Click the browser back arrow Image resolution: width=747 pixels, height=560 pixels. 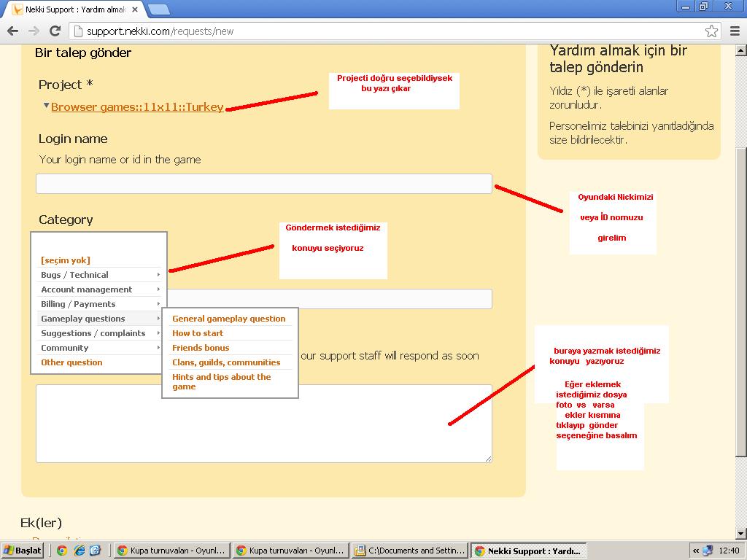click(x=12, y=31)
